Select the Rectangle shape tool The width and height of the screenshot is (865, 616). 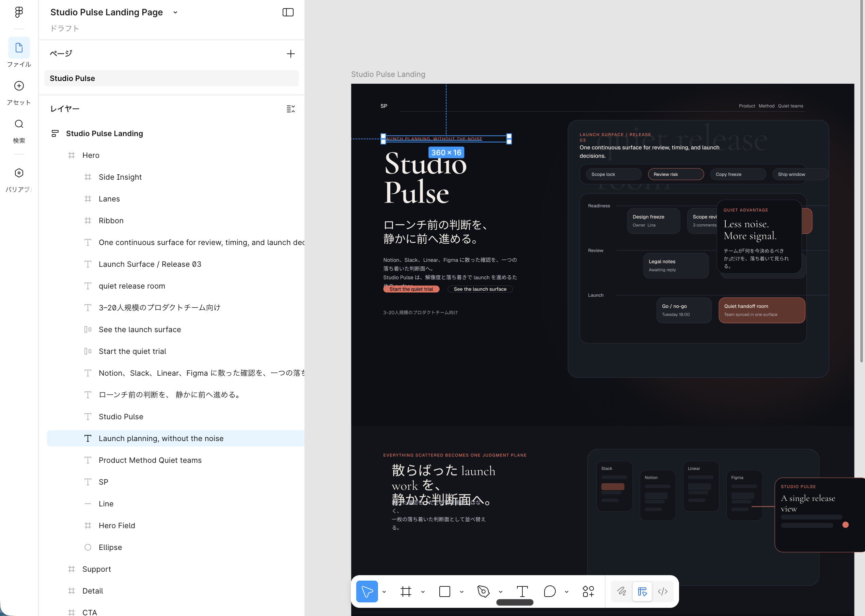click(x=444, y=591)
